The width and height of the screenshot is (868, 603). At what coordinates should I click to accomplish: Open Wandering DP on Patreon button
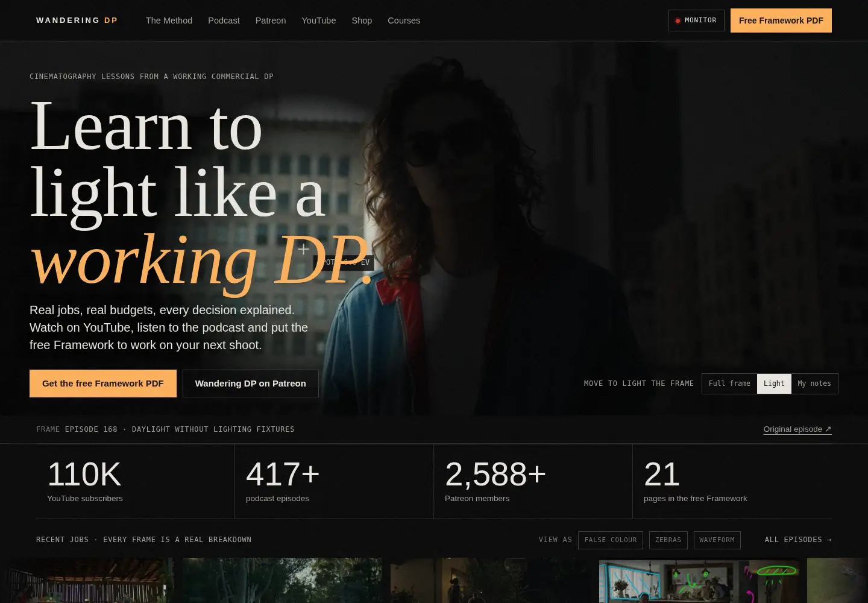[x=251, y=384]
